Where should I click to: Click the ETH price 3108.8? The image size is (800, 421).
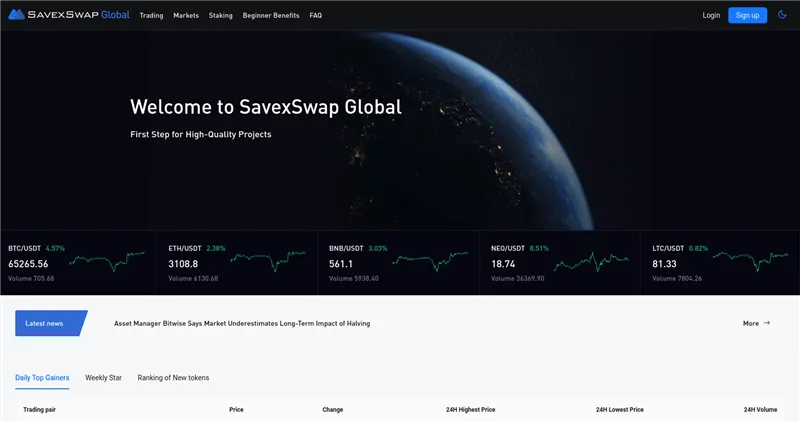pyautogui.click(x=183, y=264)
